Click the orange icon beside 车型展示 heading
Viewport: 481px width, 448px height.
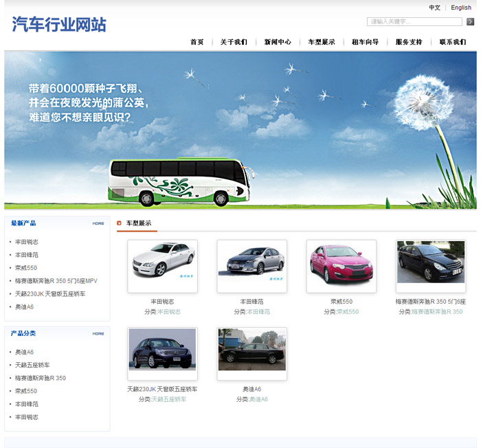click(x=119, y=223)
